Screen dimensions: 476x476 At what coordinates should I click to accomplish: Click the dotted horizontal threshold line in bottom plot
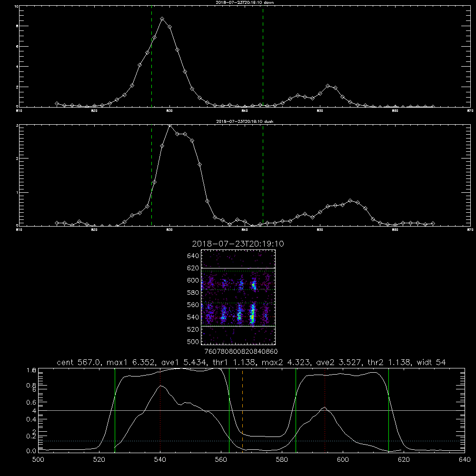pyautogui.click(x=251, y=441)
